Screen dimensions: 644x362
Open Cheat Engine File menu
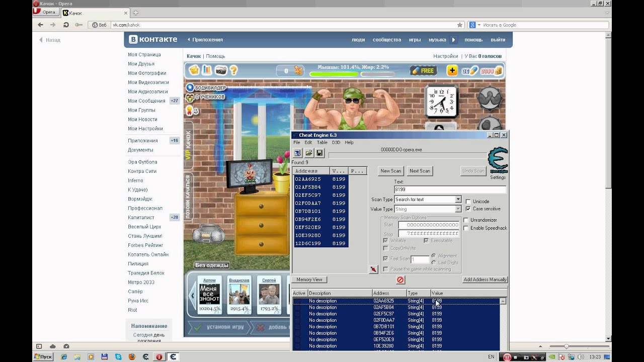tap(297, 143)
